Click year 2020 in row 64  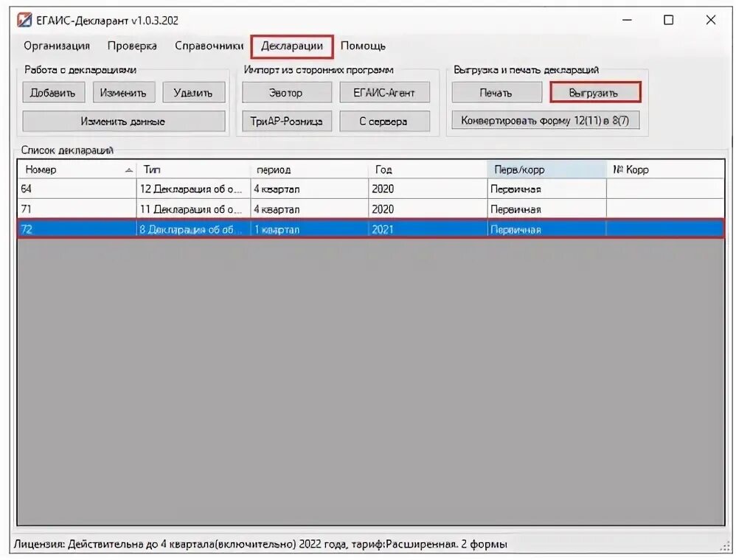coord(428,189)
